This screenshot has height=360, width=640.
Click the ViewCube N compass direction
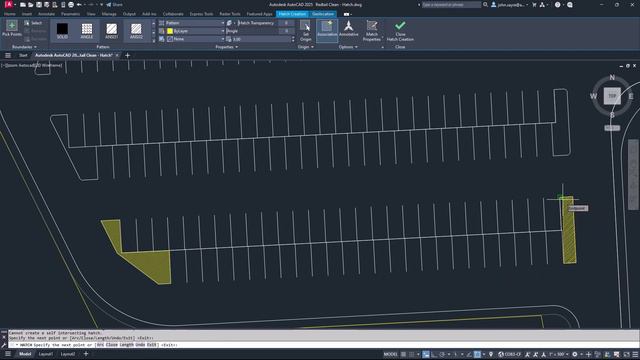click(x=612, y=77)
